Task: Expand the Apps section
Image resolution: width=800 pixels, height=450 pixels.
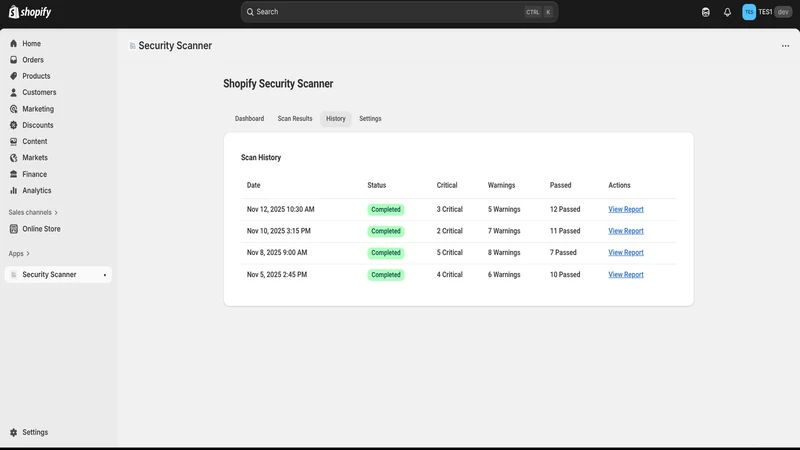Action: click(x=19, y=254)
